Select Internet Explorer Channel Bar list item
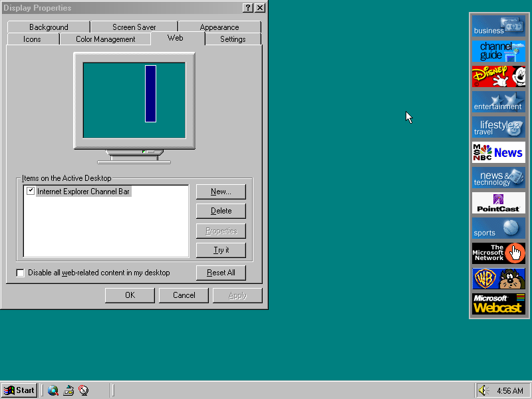The height and width of the screenshot is (399, 532). pyautogui.click(x=83, y=192)
